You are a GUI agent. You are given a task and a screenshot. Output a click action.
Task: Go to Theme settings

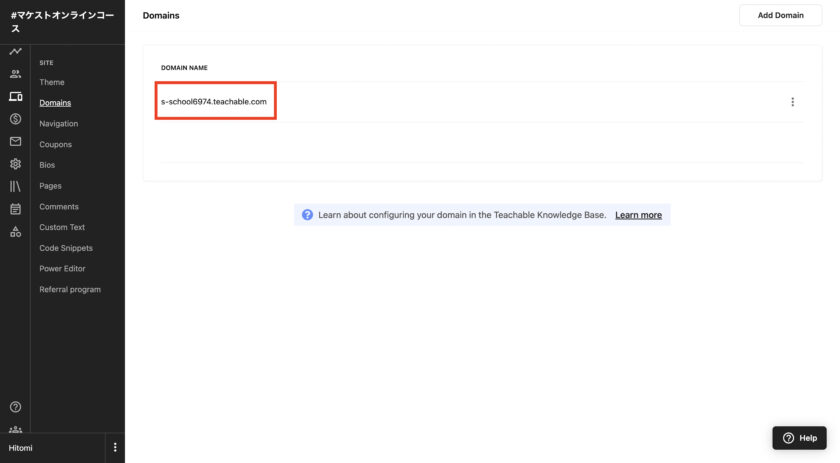tap(52, 82)
